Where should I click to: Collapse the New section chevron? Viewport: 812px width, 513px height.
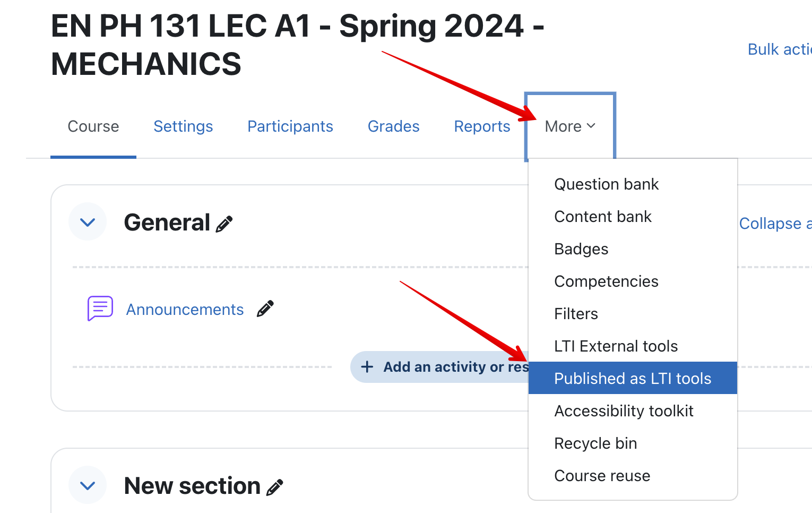tap(88, 485)
